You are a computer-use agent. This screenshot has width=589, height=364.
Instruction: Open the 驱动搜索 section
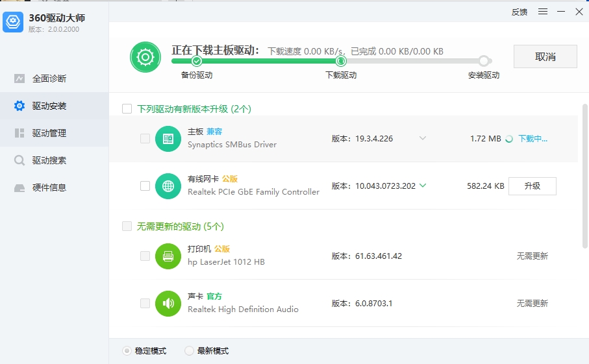tap(55, 161)
